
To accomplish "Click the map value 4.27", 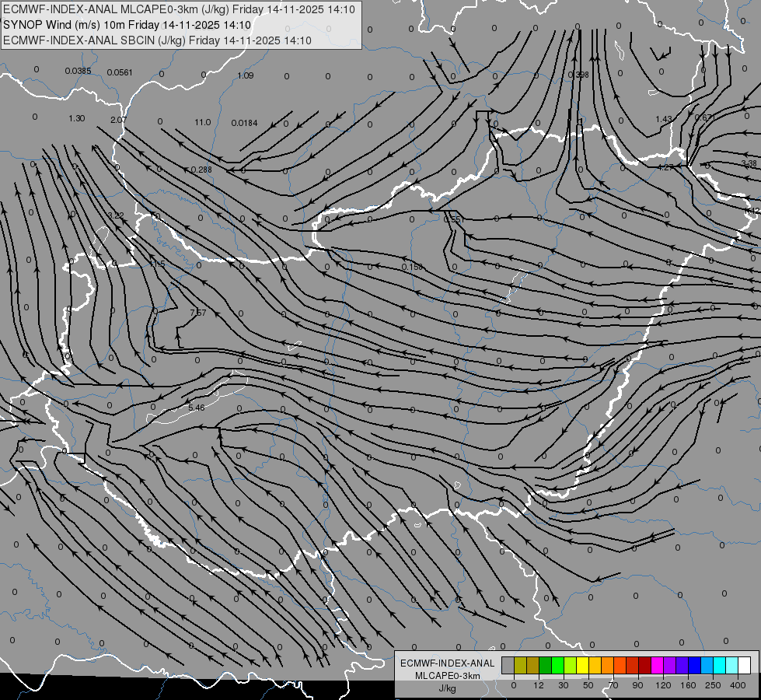I will pos(665,167).
